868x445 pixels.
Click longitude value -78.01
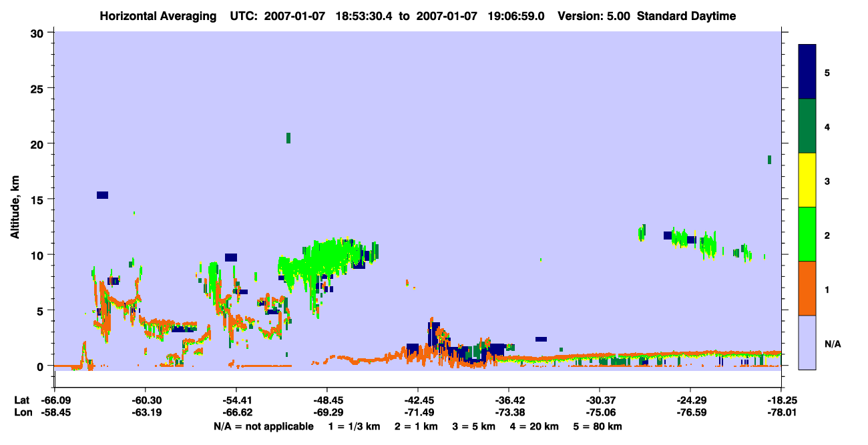(781, 412)
